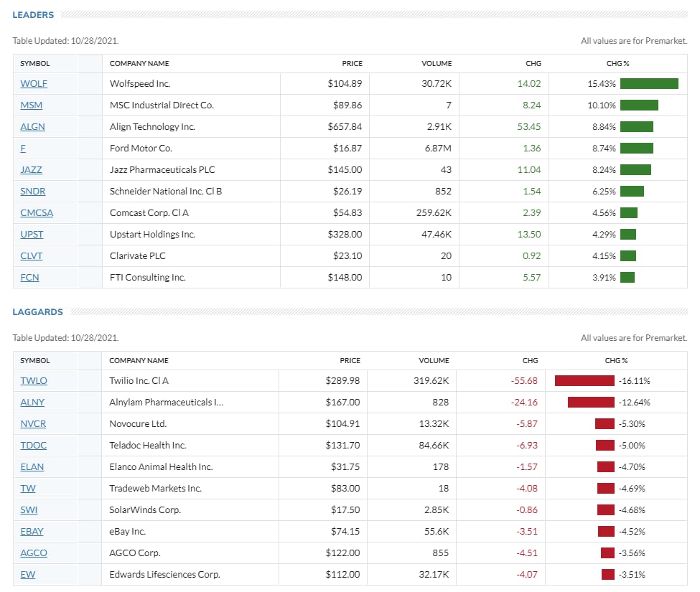Screen dimensions: 700x592
Task: Click the Wolfspeed Inc. company name
Action: click(x=140, y=84)
